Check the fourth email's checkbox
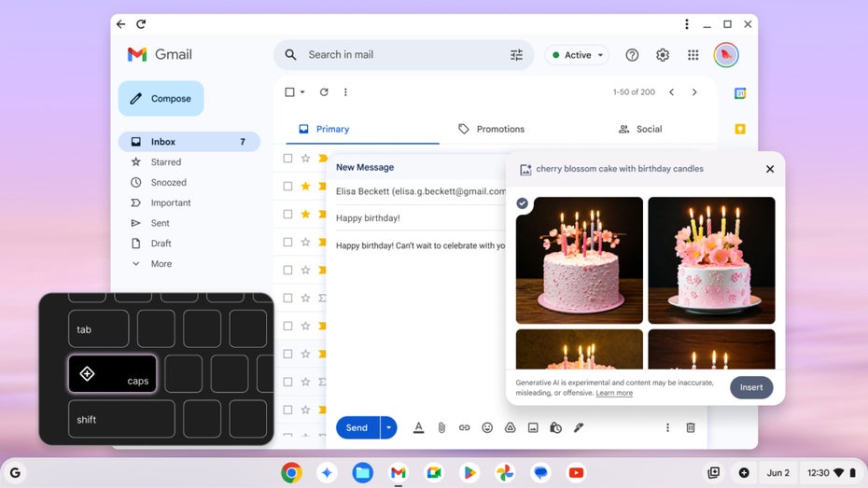The height and width of the screenshot is (488, 868). (287, 242)
